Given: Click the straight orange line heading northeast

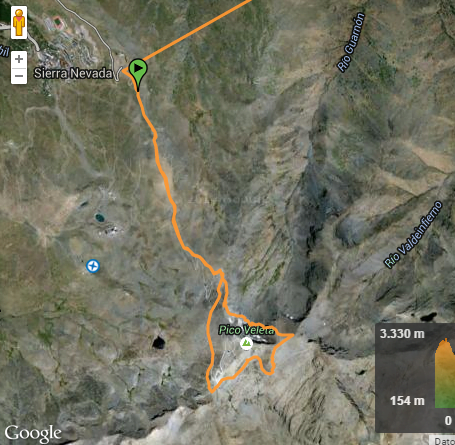Looking at the screenshot, I should (197, 31).
